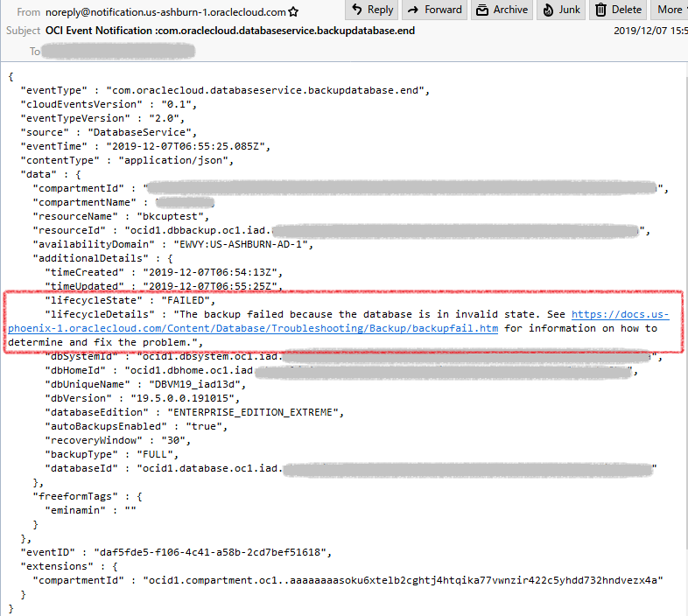Click the dbSystemId ocid1.dbsystem line
Viewport: 688px width, 616px height.
tap(354, 356)
